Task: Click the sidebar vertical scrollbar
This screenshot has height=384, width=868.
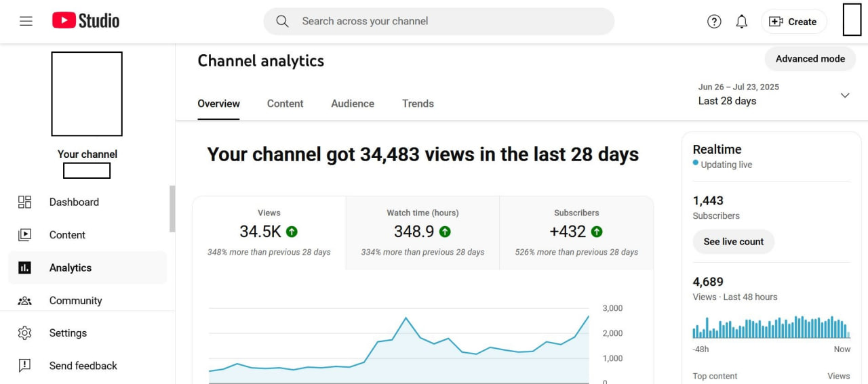Action: [x=172, y=209]
